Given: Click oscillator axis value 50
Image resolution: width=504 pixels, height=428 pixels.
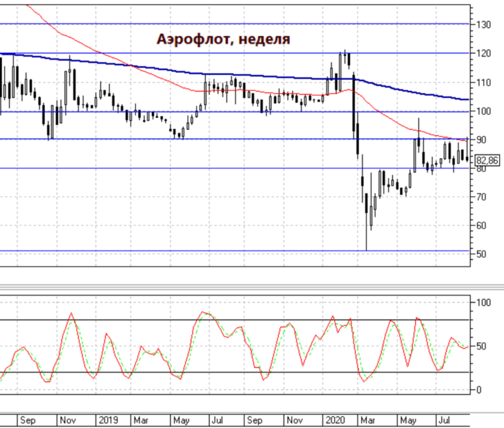Looking at the screenshot, I should click(481, 347).
